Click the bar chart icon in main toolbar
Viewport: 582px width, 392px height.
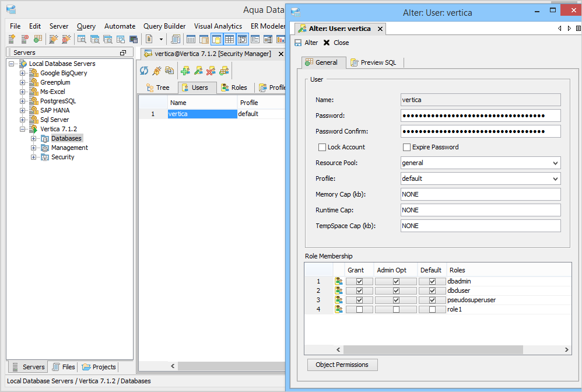tap(281, 39)
